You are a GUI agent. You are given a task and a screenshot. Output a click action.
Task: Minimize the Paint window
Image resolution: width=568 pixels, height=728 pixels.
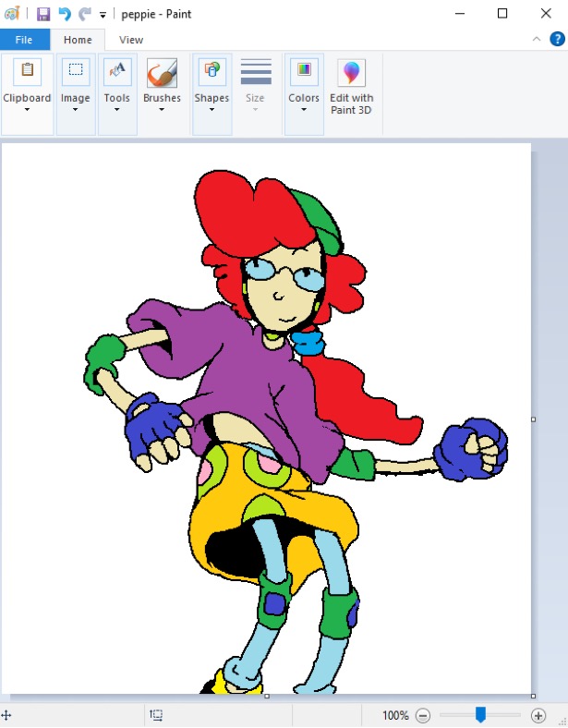(460, 14)
